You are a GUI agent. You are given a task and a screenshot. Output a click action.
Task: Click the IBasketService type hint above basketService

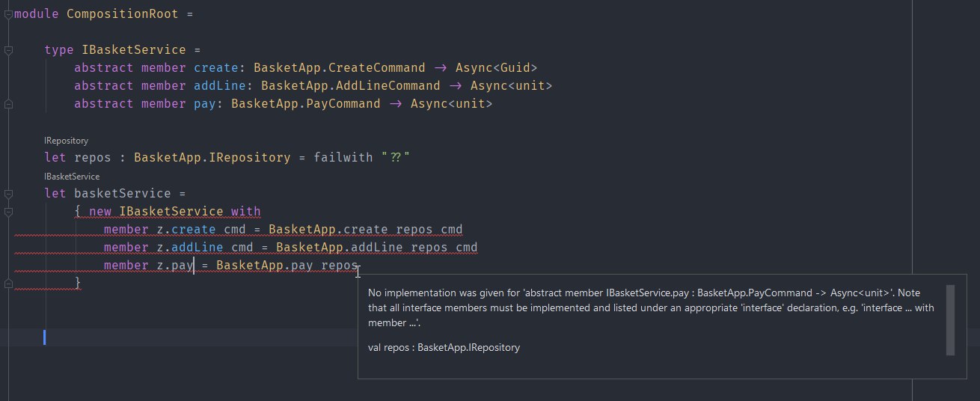[72, 177]
